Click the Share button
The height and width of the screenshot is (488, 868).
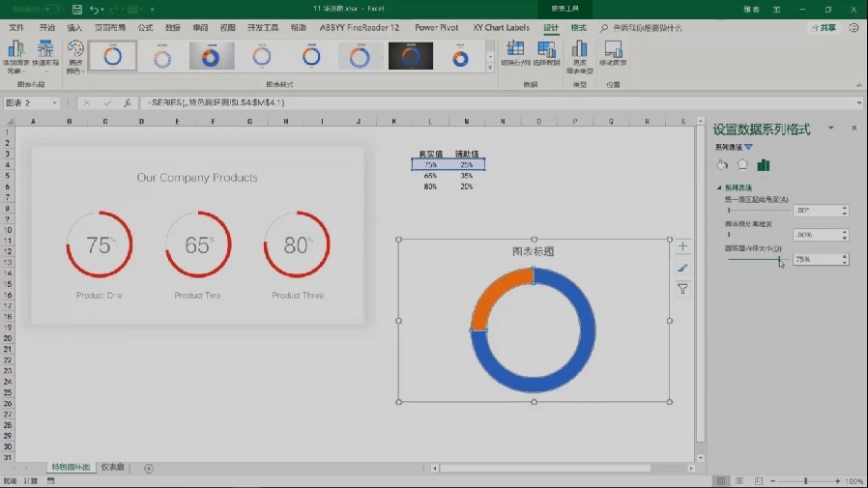pyautogui.click(x=824, y=28)
